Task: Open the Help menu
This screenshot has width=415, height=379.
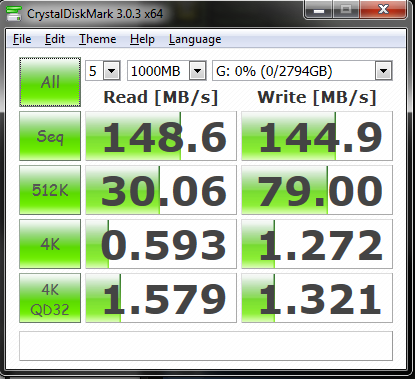Action: coord(142,39)
